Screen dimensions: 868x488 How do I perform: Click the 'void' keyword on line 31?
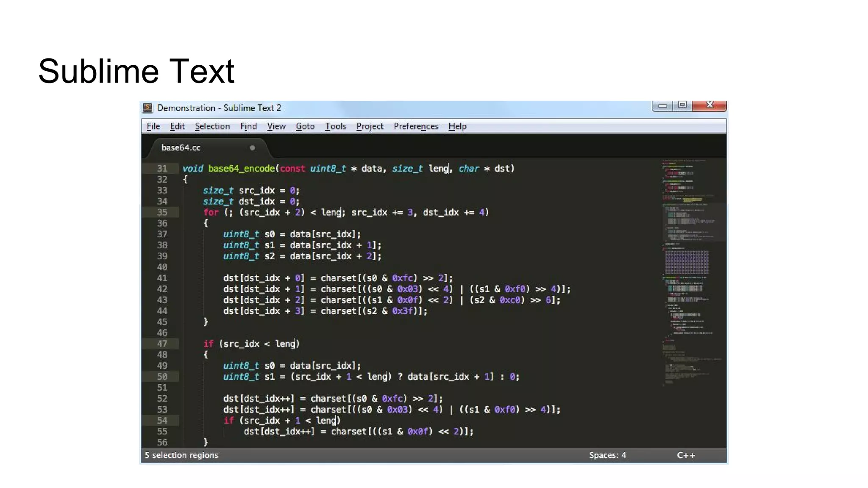193,169
